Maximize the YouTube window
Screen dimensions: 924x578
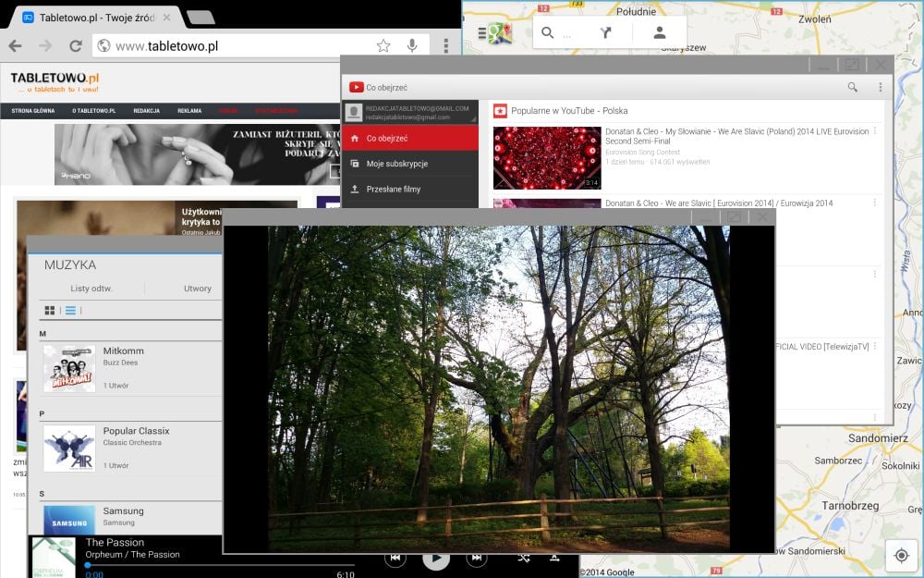pyautogui.click(x=852, y=65)
